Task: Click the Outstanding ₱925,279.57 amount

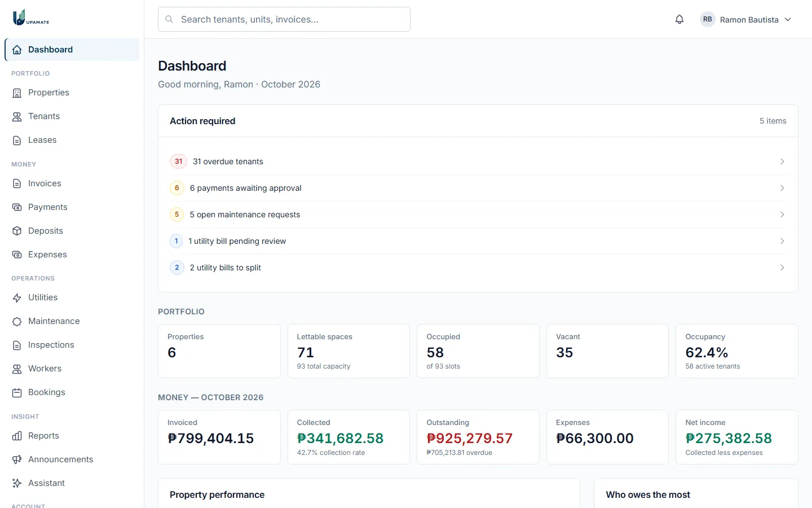Action: 470,439
